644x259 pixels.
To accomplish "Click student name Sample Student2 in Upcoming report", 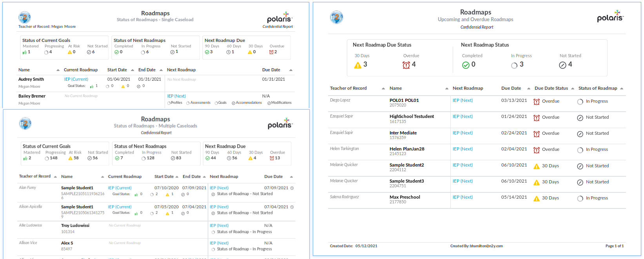I will pyautogui.click(x=406, y=165).
